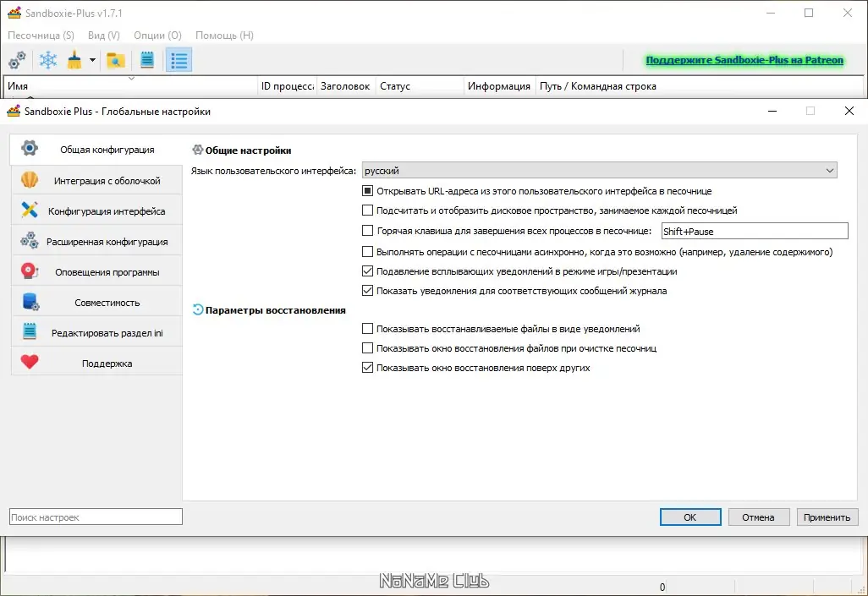Click the notepad ini editor toolbar icon

147,60
